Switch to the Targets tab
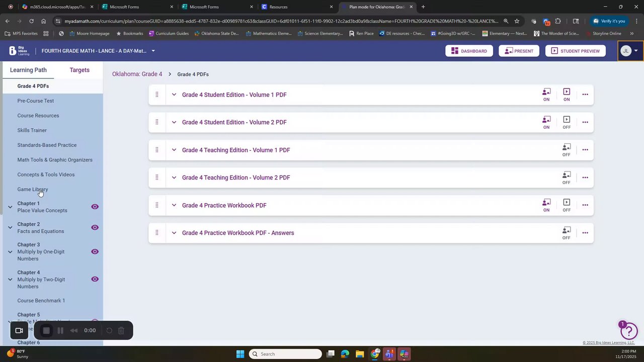The image size is (644, 362). click(79, 70)
